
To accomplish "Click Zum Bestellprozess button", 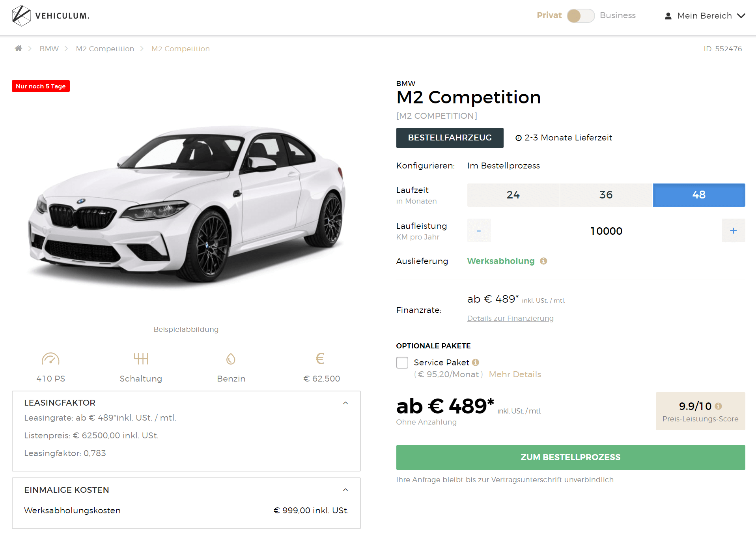I will [x=571, y=457].
